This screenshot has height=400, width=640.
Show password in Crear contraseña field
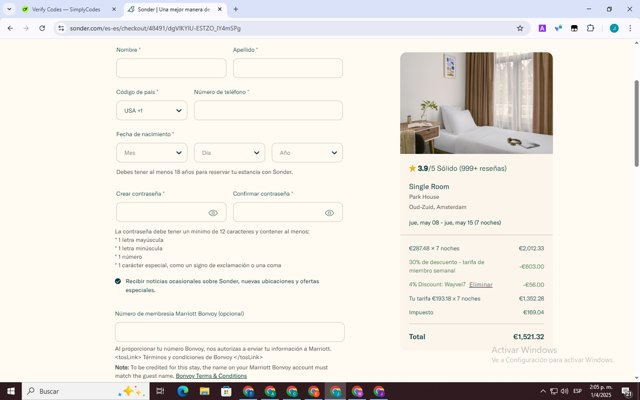(x=213, y=213)
